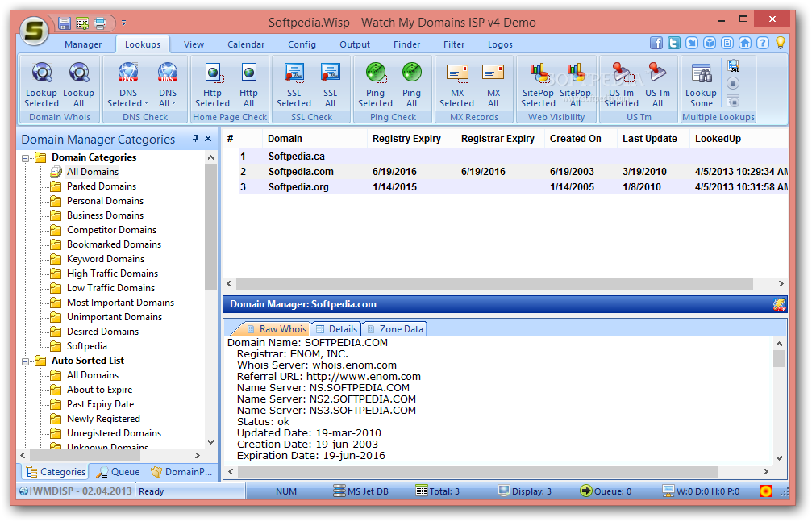The width and height of the screenshot is (812, 522).
Task: Click whois text scroll down arrow
Action: pos(780,458)
